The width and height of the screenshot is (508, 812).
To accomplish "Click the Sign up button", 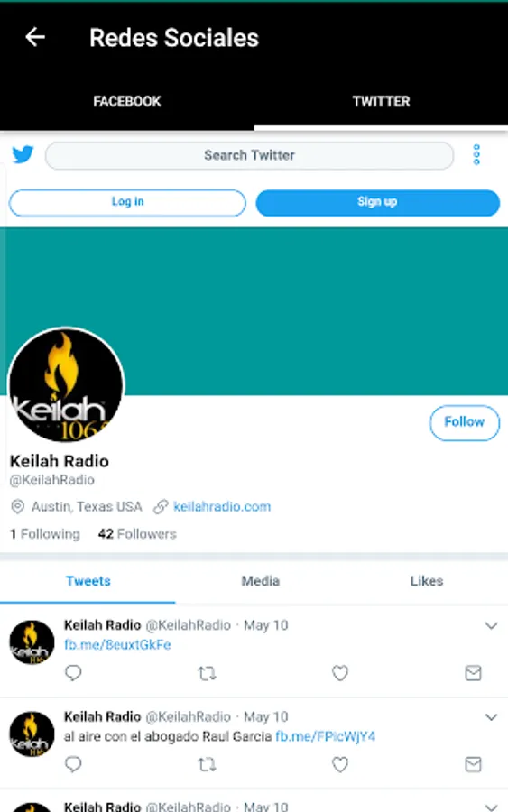I will [377, 202].
